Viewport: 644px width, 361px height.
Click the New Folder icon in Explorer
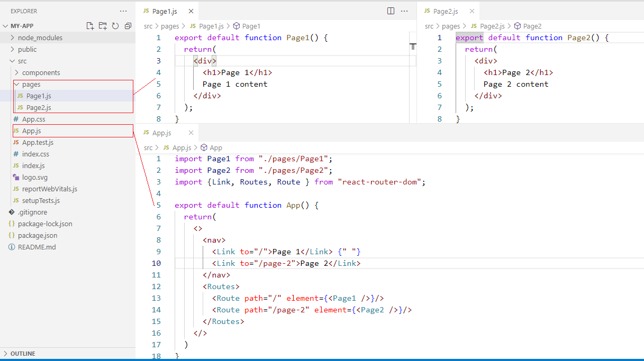coord(103,26)
